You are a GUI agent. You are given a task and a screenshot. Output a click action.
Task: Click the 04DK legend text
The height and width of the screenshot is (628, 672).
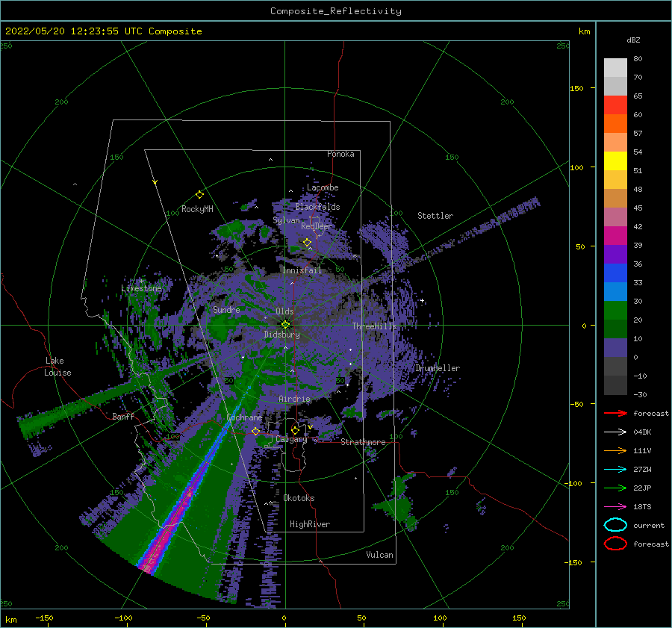point(642,432)
